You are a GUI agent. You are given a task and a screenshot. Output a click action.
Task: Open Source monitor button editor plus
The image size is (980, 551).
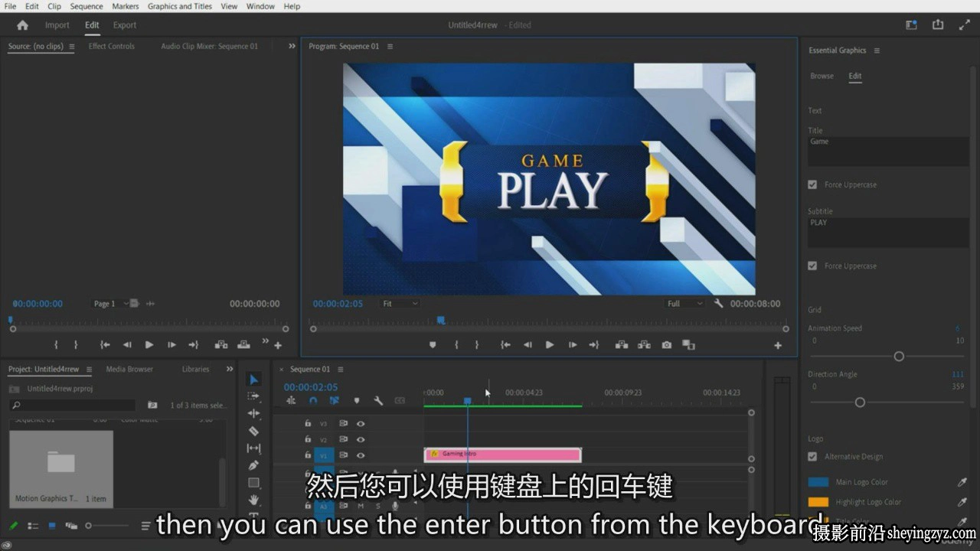tap(278, 346)
